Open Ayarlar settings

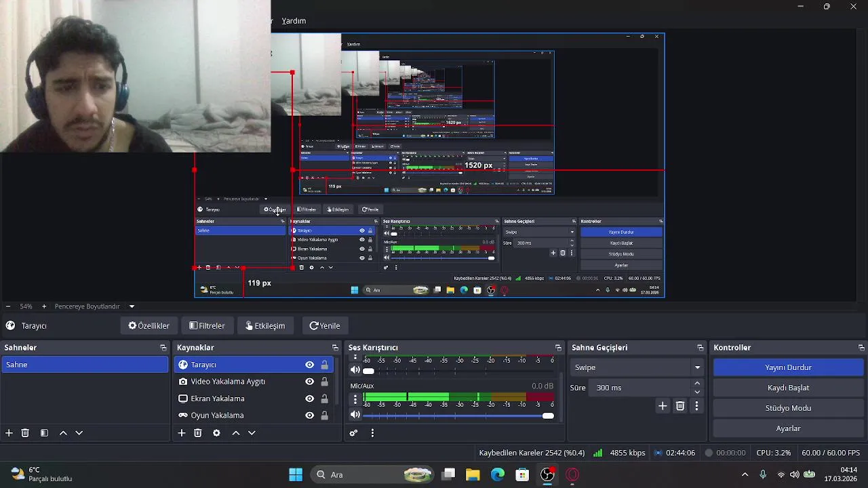point(788,428)
